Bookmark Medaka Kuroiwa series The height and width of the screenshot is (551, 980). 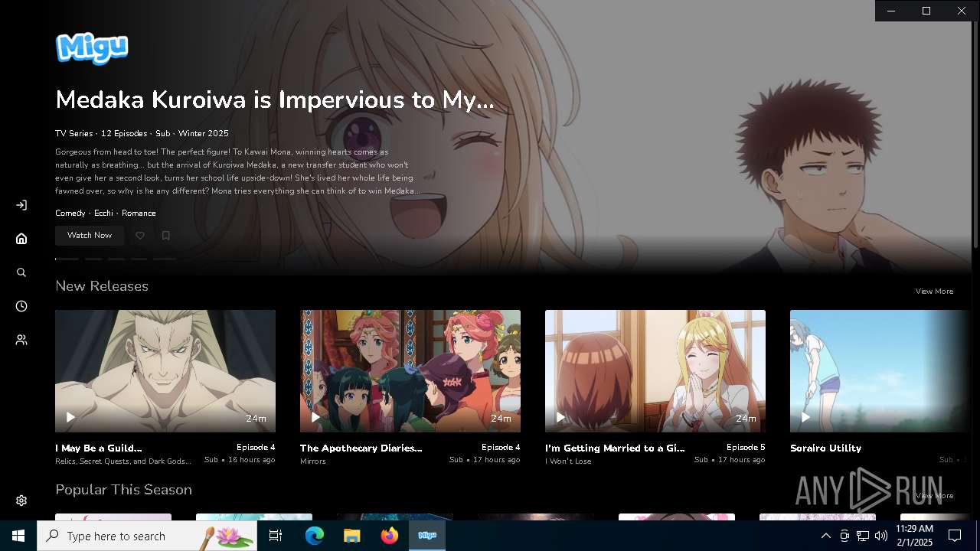point(166,236)
